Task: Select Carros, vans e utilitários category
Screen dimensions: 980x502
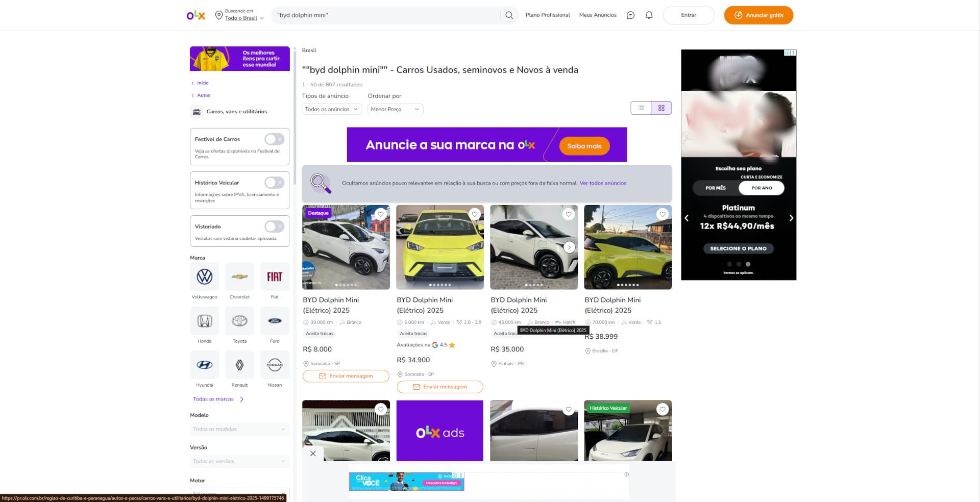Action: 236,112
